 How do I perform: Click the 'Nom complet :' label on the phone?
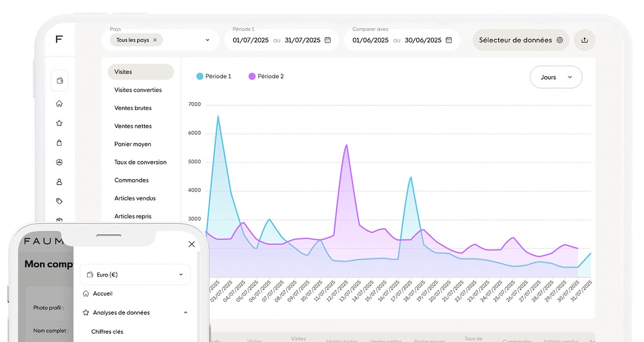[51, 331]
